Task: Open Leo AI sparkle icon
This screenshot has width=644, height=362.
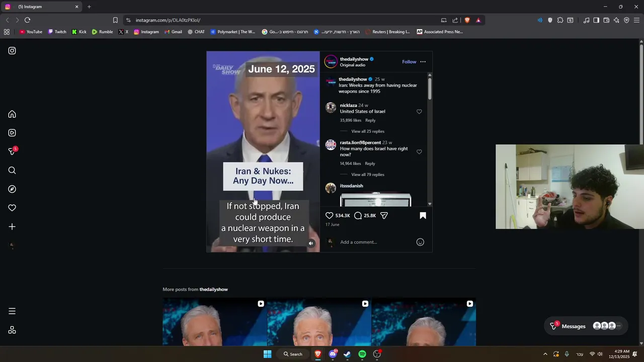Action: point(616,20)
